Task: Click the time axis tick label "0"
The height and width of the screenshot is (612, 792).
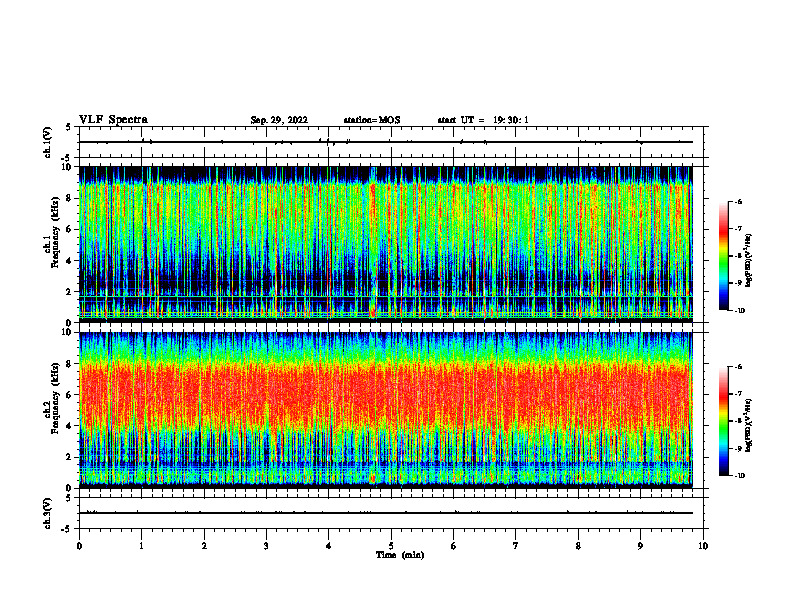Action: pyautogui.click(x=79, y=546)
